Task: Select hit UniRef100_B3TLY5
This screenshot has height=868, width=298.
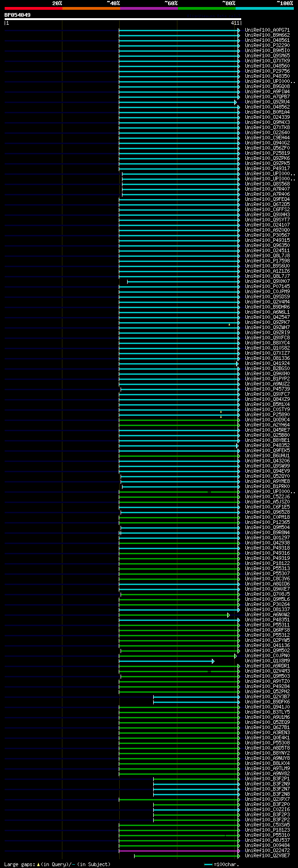Action: point(267,712)
